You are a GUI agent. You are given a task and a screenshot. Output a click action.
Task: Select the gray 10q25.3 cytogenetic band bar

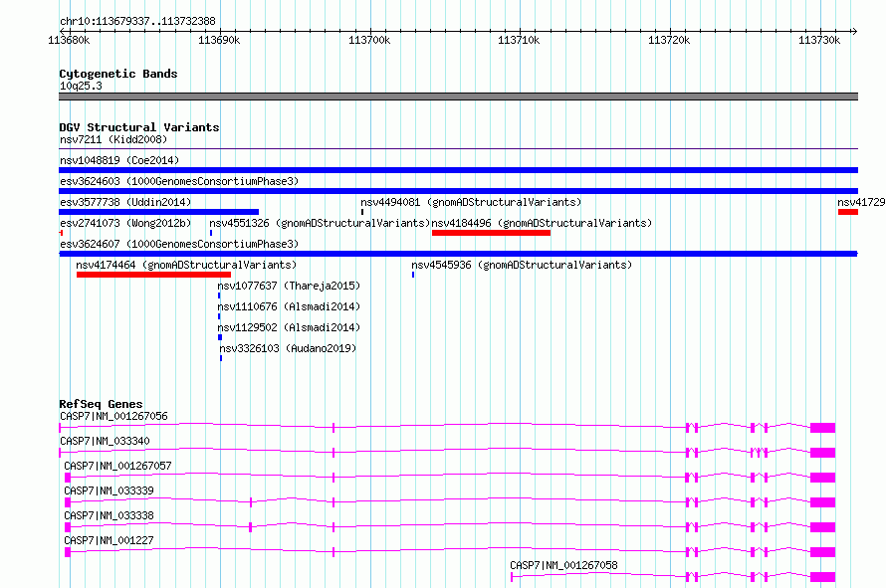[x=458, y=97]
